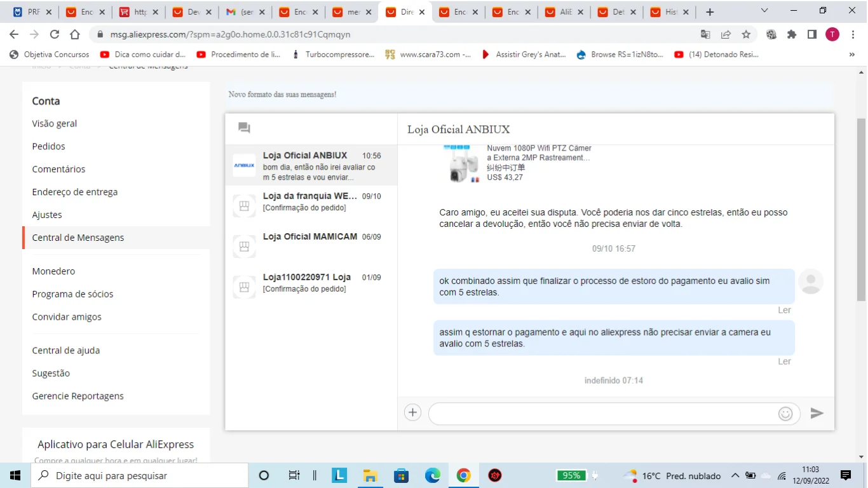
Task: Open the Windows Start menu
Action: pyautogui.click(x=15, y=475)
